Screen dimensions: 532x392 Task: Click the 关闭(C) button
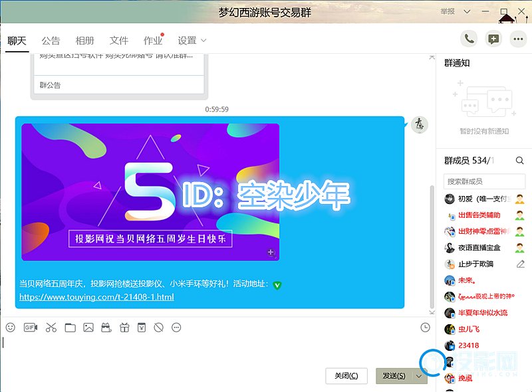click(346, 376)
